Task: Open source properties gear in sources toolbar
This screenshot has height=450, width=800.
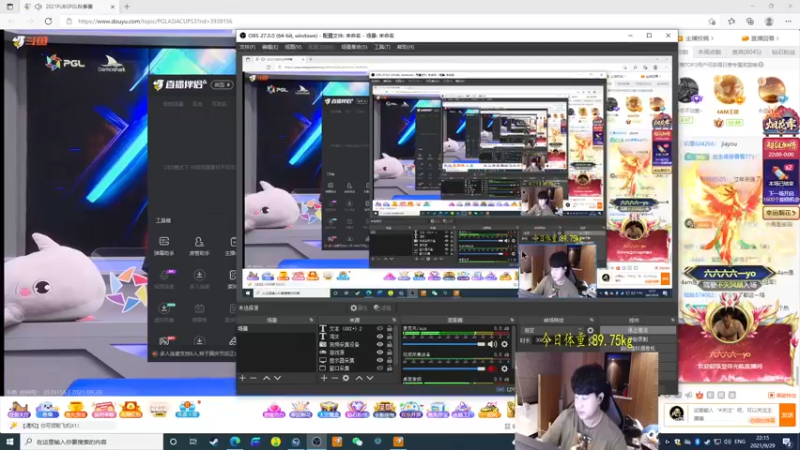Action: tap(346, 378)
